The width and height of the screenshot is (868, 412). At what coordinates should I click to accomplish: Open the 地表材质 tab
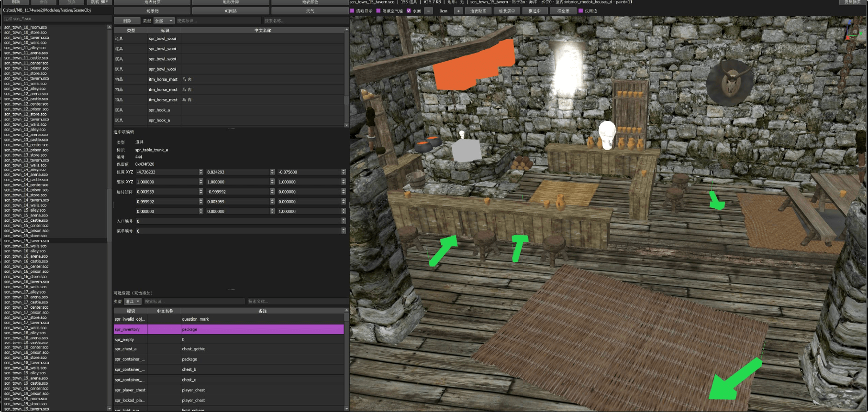point(152,2)
